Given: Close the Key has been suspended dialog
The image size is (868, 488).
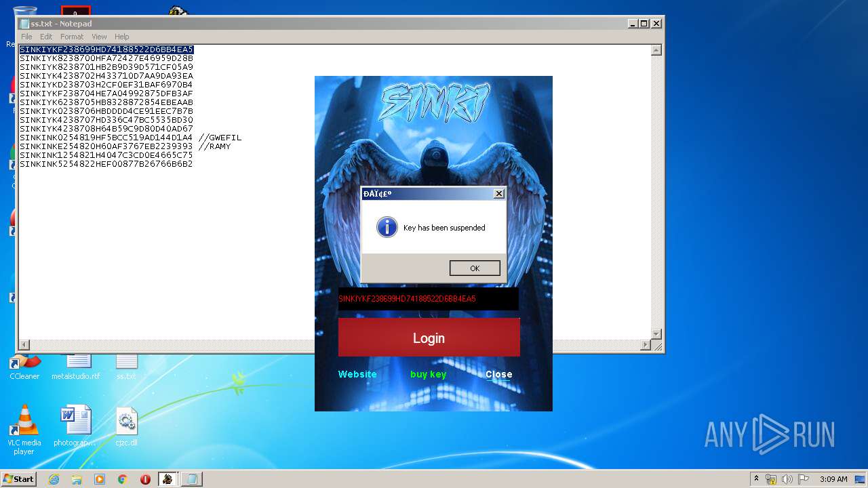Looking at the screenshot, I should (x=499, y=194).
